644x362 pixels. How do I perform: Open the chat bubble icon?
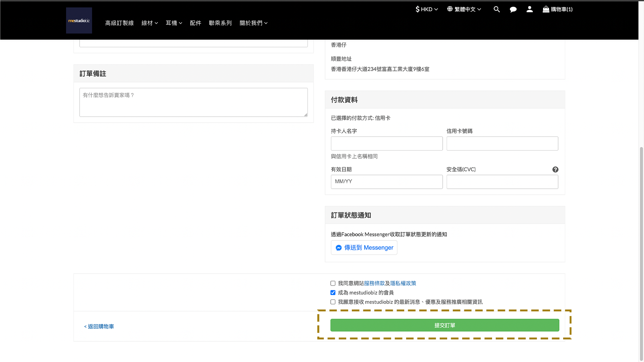click(513, 9)
